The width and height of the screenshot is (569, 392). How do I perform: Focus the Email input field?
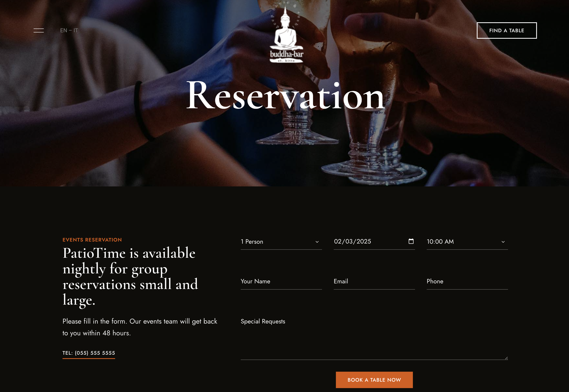pyautogui.click(x=374, y=281)
